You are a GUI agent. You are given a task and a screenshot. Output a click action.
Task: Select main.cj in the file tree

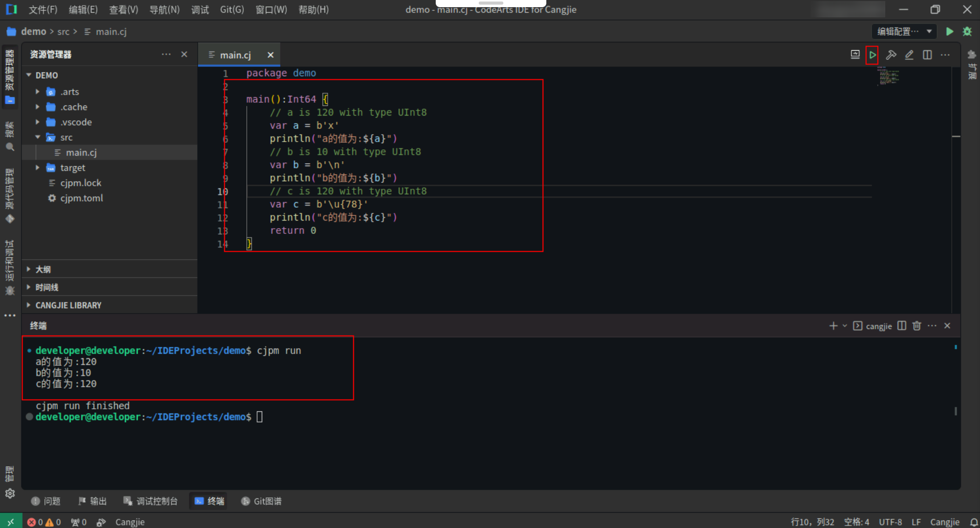(110, 152)
